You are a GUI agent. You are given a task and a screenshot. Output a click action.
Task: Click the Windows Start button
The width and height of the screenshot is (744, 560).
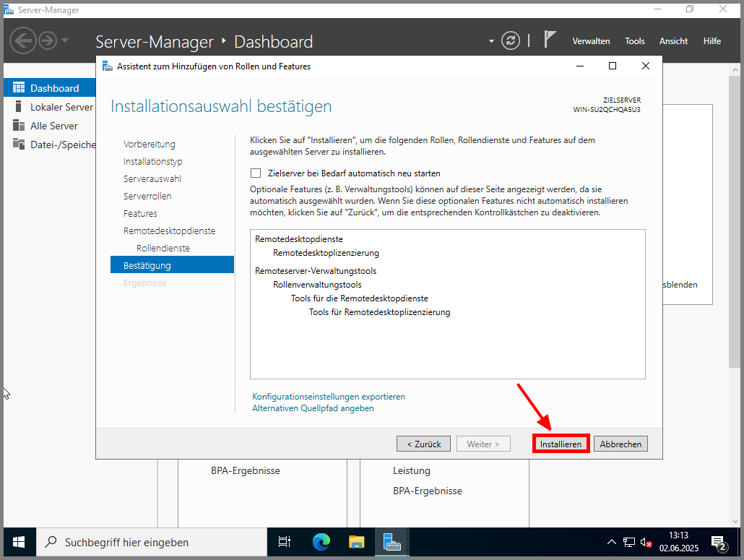[19, 542]
